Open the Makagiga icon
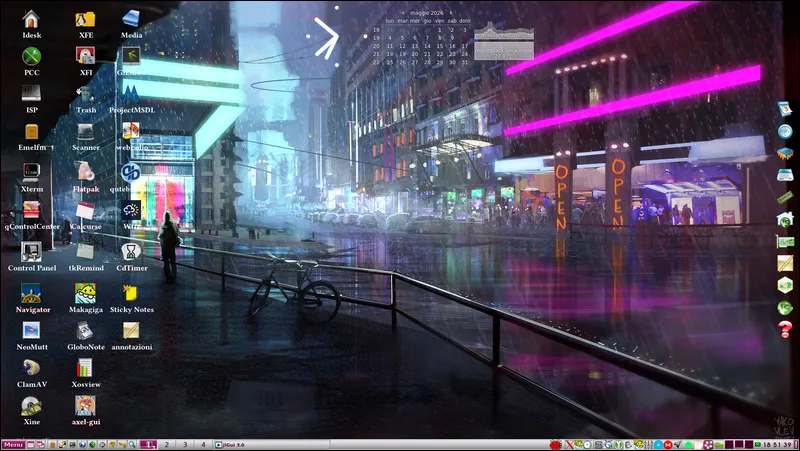Screen dimensions: 800x451 click(x=85, y=293)
